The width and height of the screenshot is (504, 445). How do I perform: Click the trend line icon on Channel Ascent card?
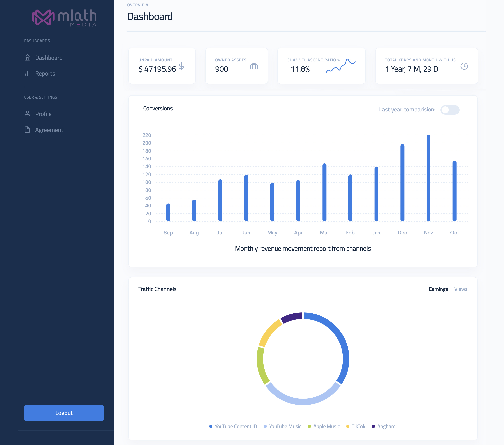tap(340, 66)
